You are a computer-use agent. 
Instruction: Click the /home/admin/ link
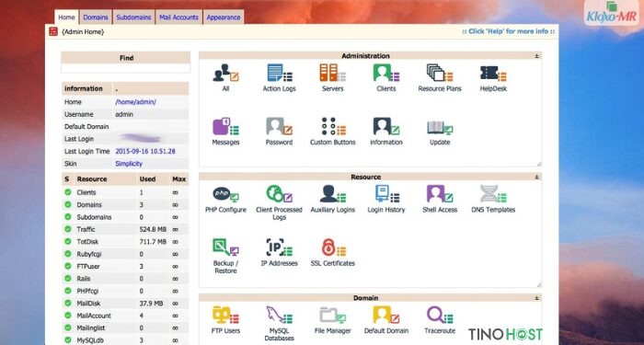(x=135, y=102)
